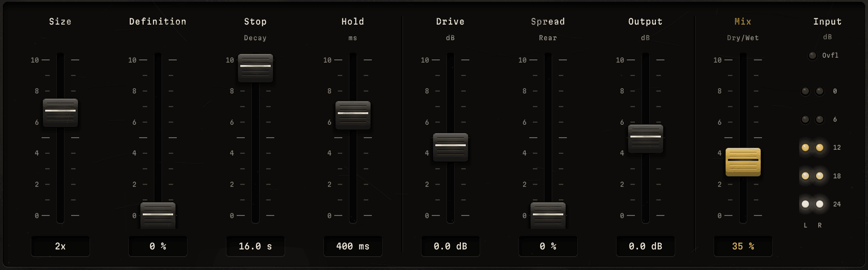Click the left channel LED at 12 dB
The image size is (868, 270).
[805, 148]
